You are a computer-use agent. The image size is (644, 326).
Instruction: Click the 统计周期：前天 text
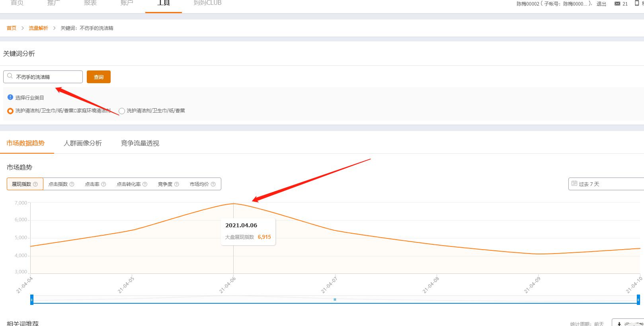coord(587,324)
